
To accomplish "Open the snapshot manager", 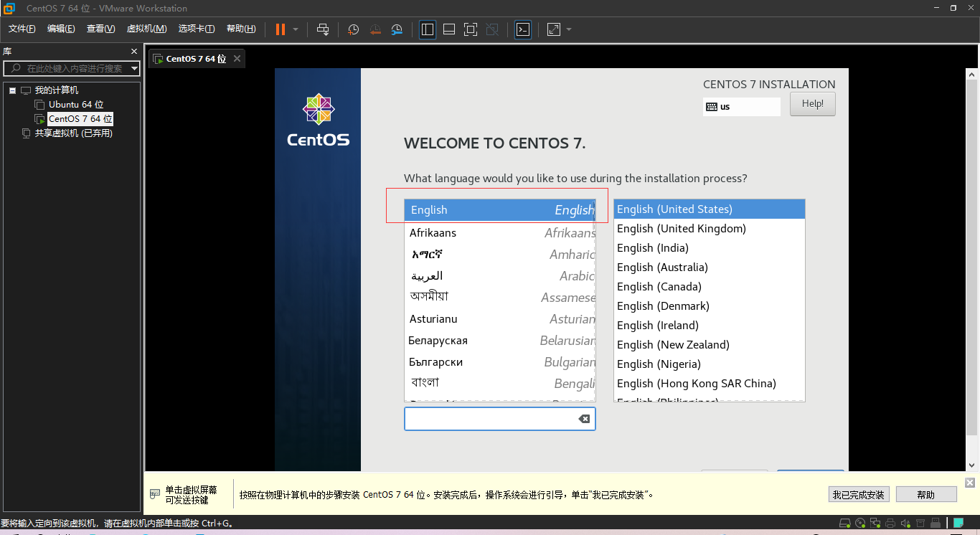I will pos(397,29).
